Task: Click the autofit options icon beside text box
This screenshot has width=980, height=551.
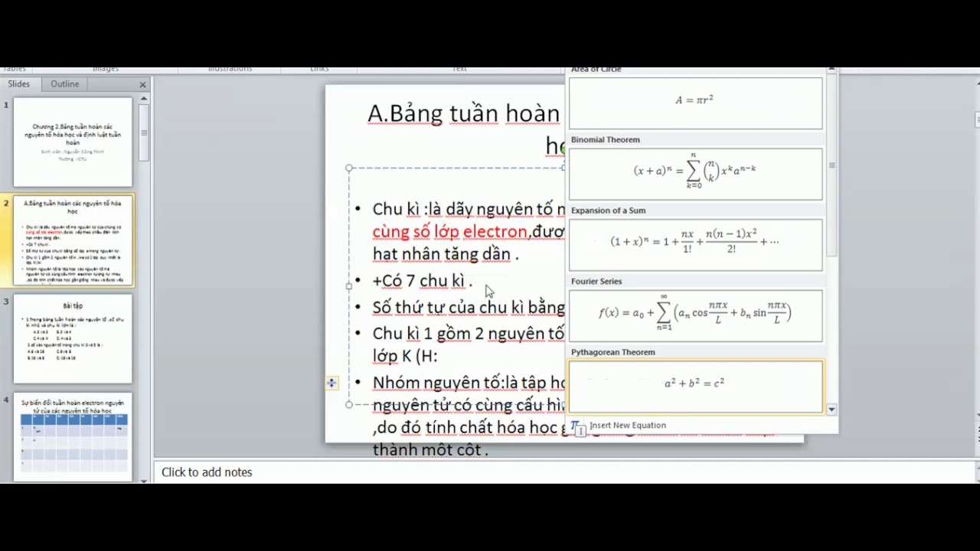Action: 332,383
